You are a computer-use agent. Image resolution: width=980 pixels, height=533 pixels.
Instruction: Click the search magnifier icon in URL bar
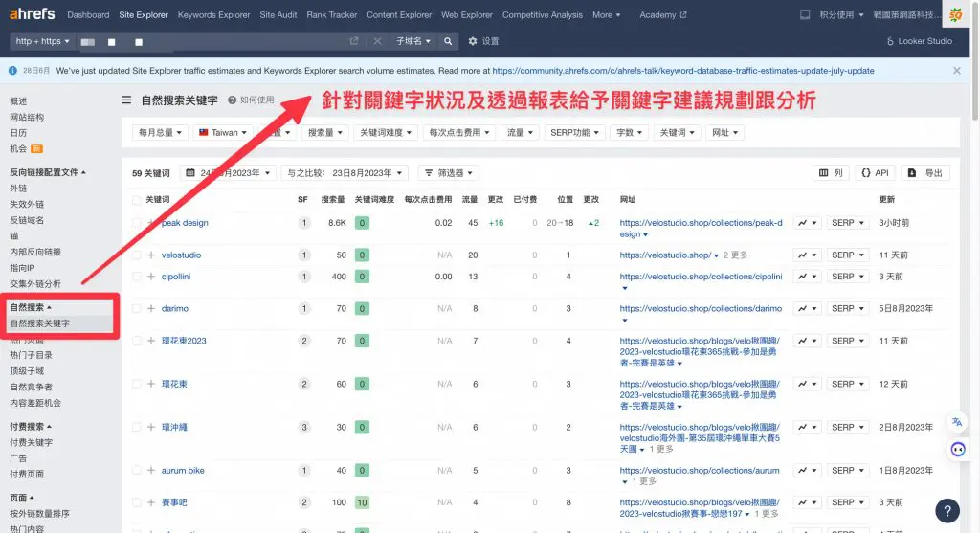coord(448,41)
